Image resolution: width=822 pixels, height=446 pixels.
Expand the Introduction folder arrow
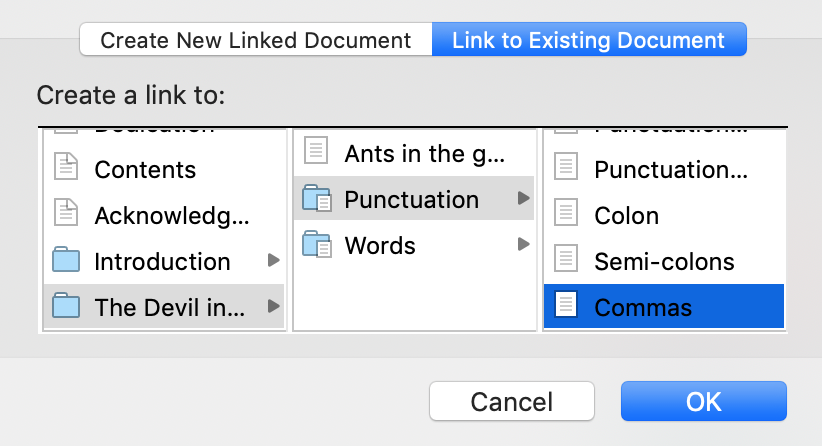[x=273, y=262]
